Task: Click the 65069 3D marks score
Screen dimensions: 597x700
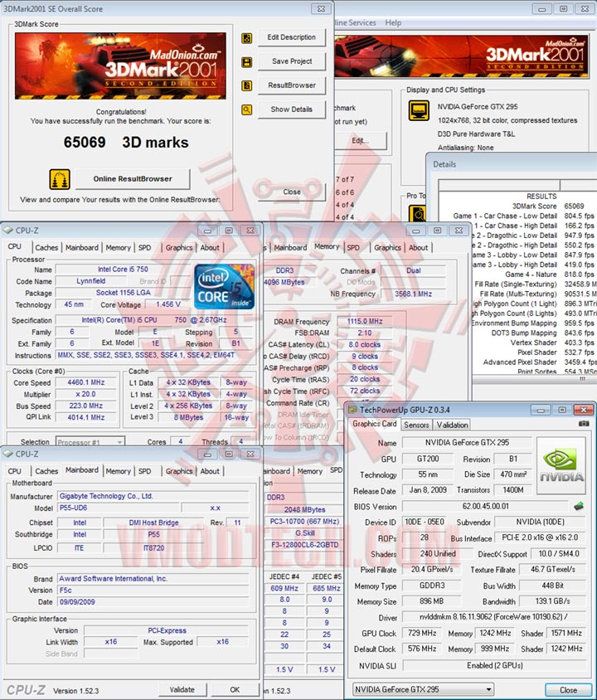Action: (126, 143)
